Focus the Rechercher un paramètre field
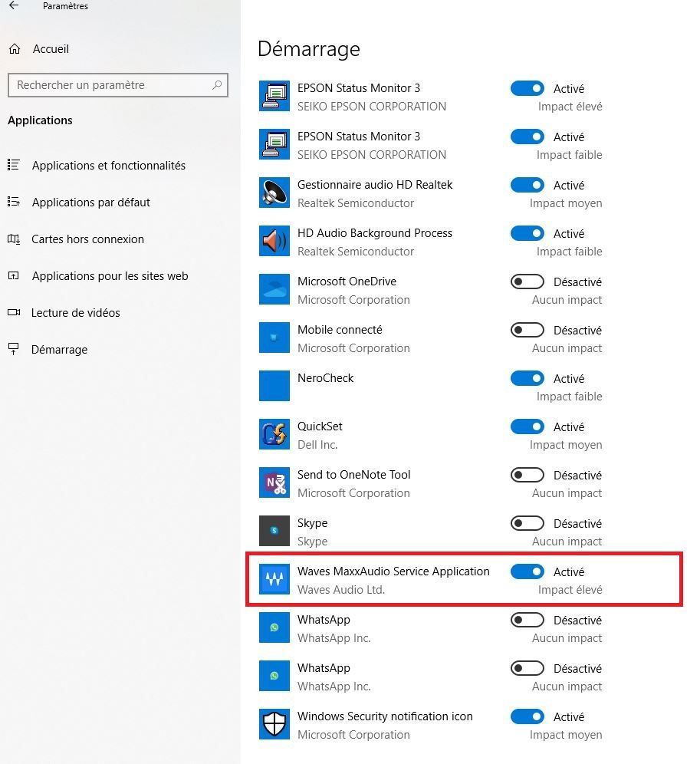 (118, 85)
